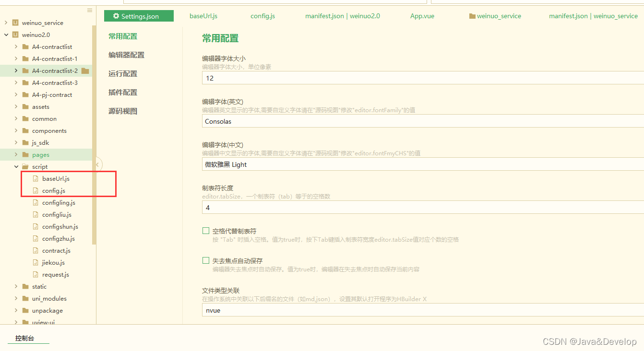
Task: Expand the unpackage folder
Action: [x=16, y=310]
